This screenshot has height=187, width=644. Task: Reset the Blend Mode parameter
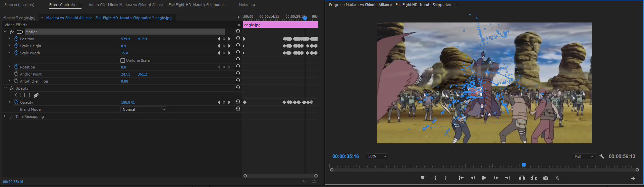(x=238, y=109)
